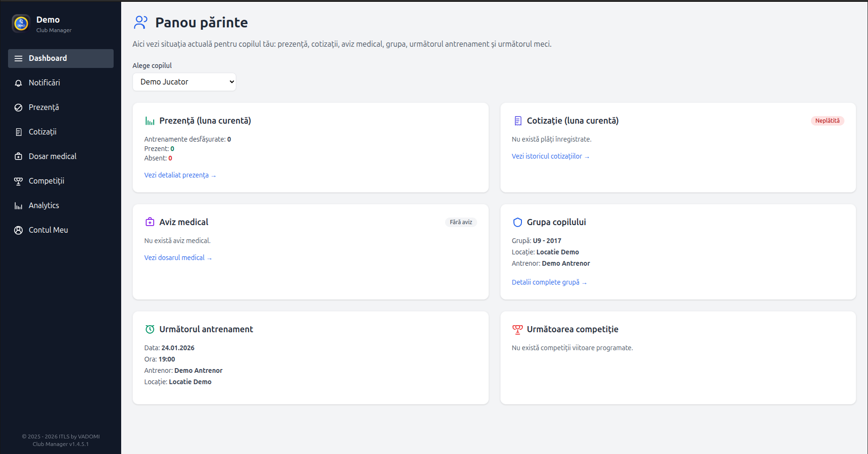
Task: Click the user circle icon for Contul Meu
Action: tap(18, 230)
